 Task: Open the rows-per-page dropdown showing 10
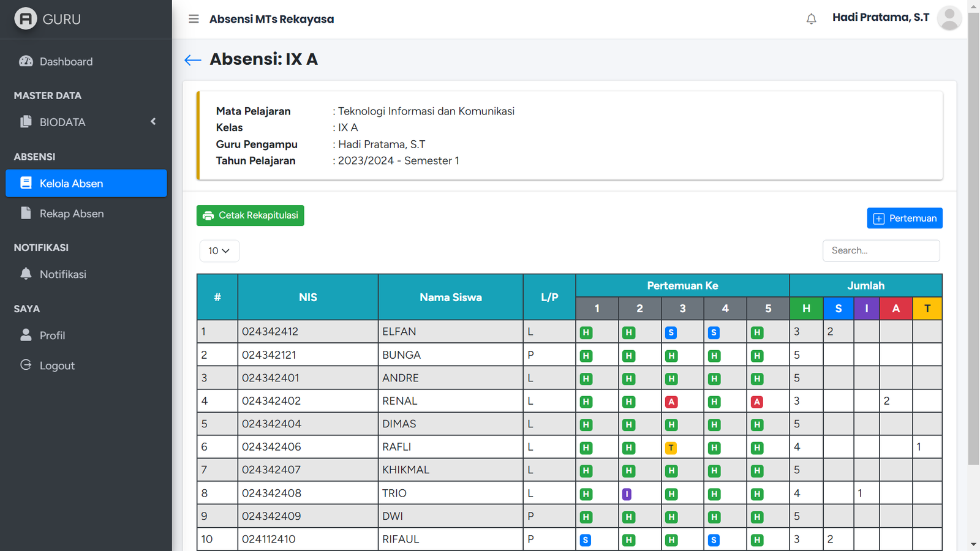click(x=219, y=251)
